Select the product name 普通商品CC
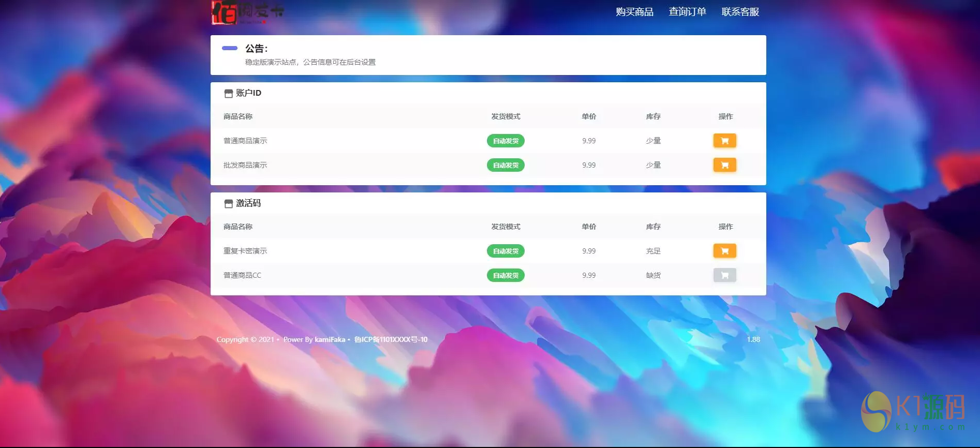The image size is (980, 448). pyautogui.click(x=242, y=275)
